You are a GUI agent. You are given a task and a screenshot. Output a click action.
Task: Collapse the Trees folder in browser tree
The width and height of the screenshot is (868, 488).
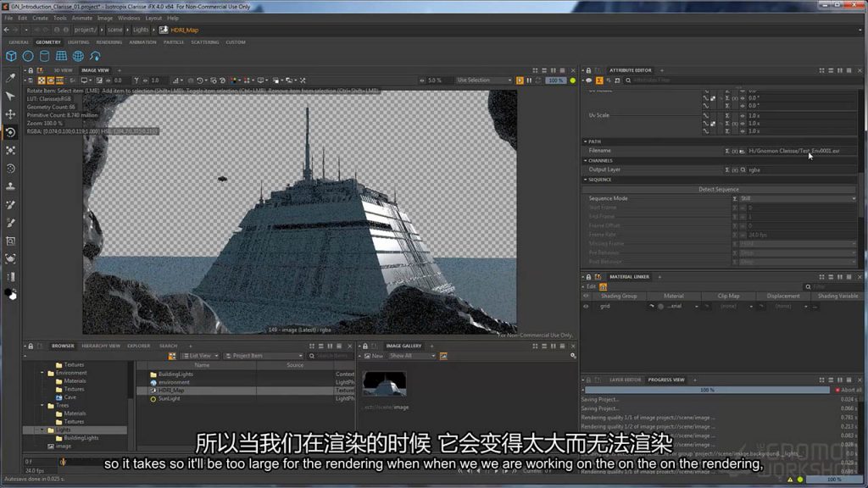tap(42, 405)
